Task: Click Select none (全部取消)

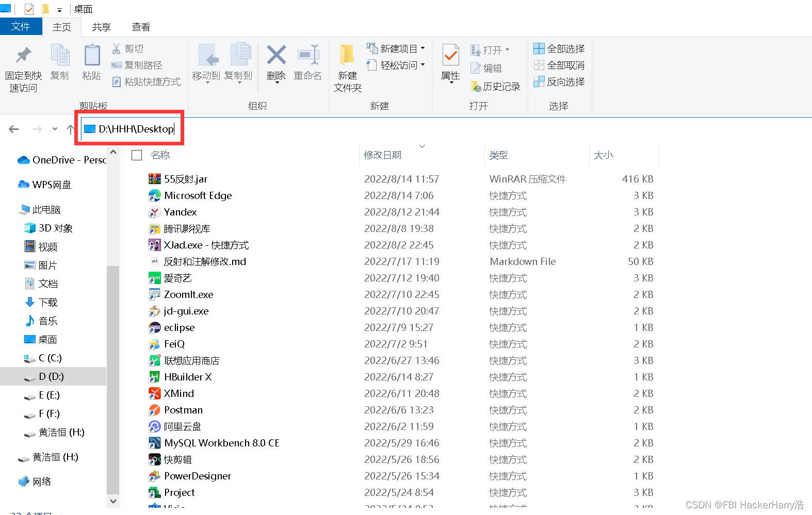Action: click(559, 65)
